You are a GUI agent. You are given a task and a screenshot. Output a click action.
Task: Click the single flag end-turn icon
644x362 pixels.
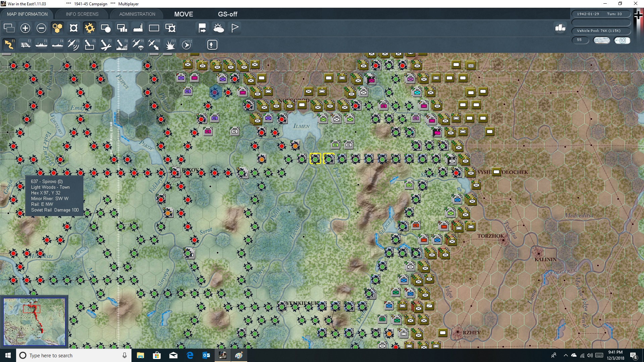(235, 28)
